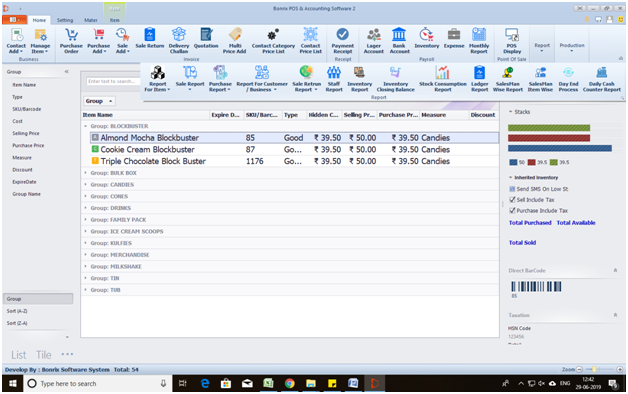Click the Total Available link

(x=576, y=223)
